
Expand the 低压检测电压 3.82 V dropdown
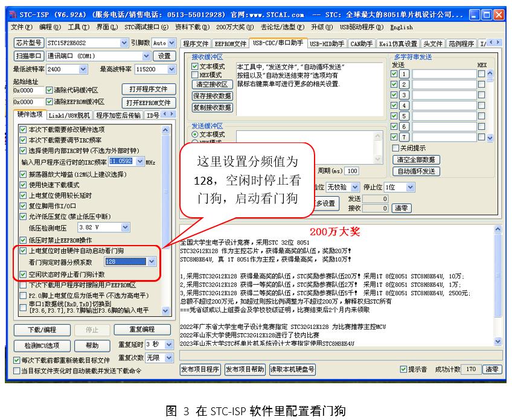click(x=125, y=227)
